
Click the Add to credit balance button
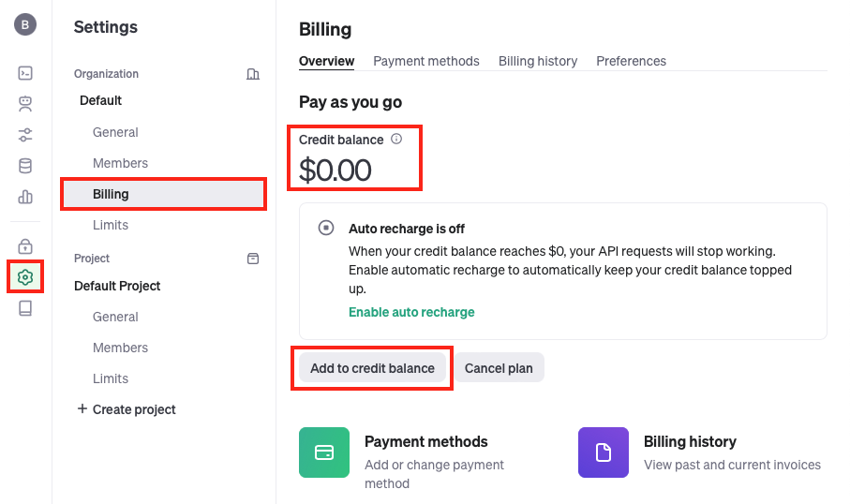tap(373, 368)
